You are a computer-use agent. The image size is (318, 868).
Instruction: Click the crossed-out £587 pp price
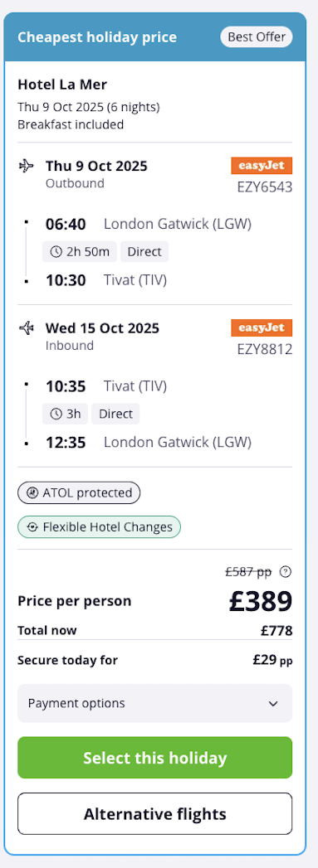tap(249, 572)
